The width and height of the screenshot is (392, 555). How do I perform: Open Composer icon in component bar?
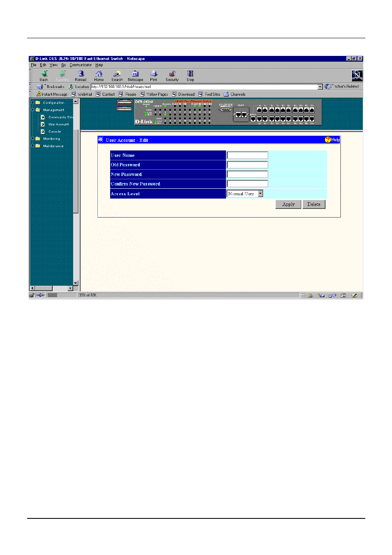click(x=354, y=295)
